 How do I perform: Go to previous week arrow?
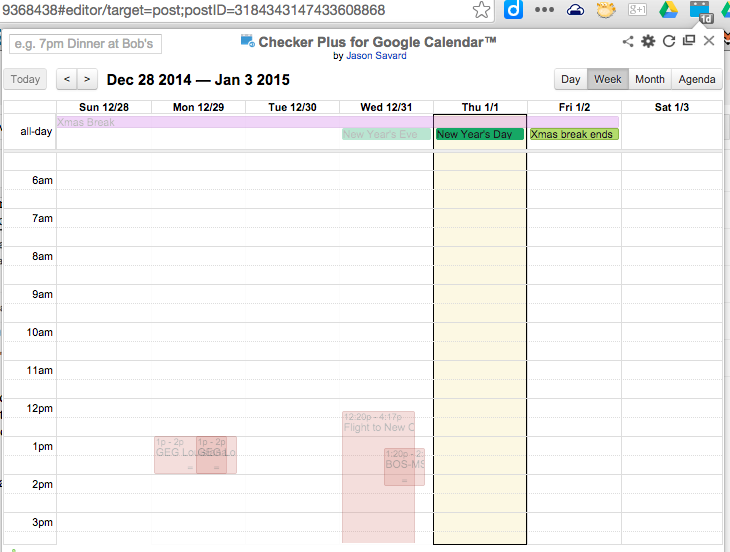tap(67, 79)
